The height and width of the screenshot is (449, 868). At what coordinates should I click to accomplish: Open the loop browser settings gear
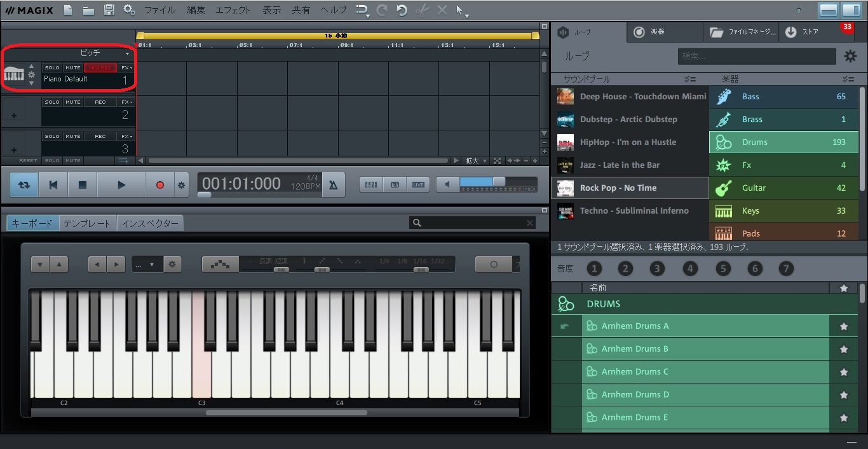pos(850,56)
